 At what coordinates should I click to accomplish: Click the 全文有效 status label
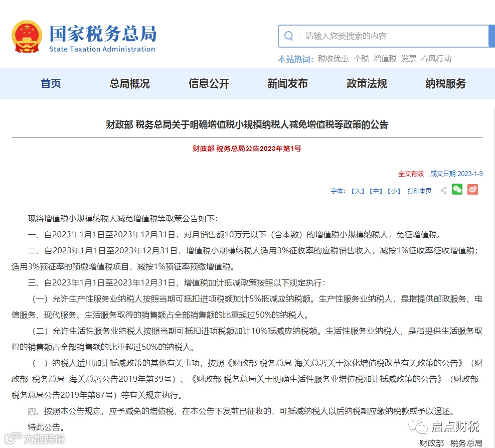[411, 174]
